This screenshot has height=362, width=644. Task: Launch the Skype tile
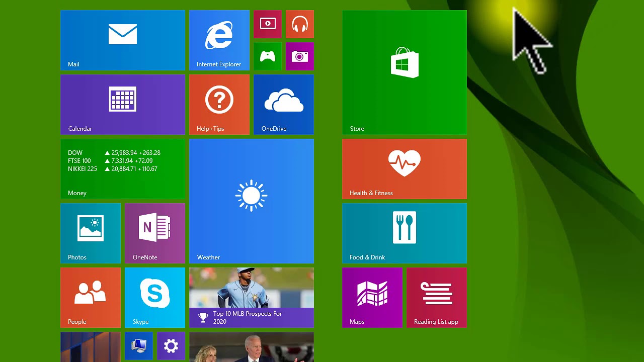point(155,298)
